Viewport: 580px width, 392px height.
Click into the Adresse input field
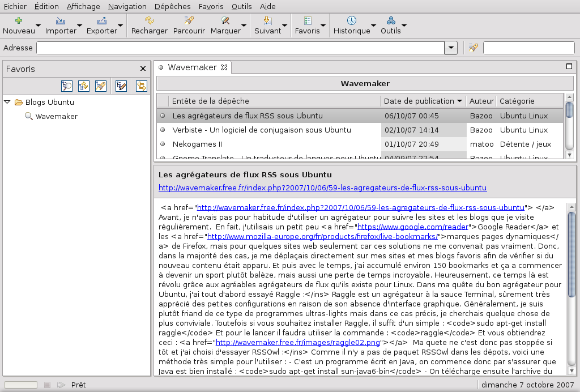pos(240,48)
